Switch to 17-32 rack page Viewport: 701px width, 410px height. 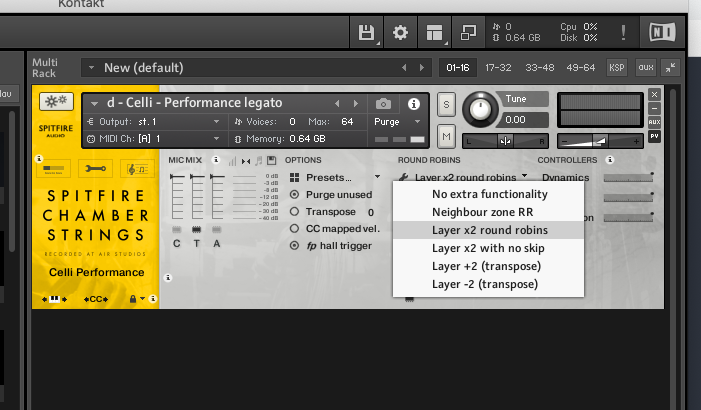pos(498,68)
